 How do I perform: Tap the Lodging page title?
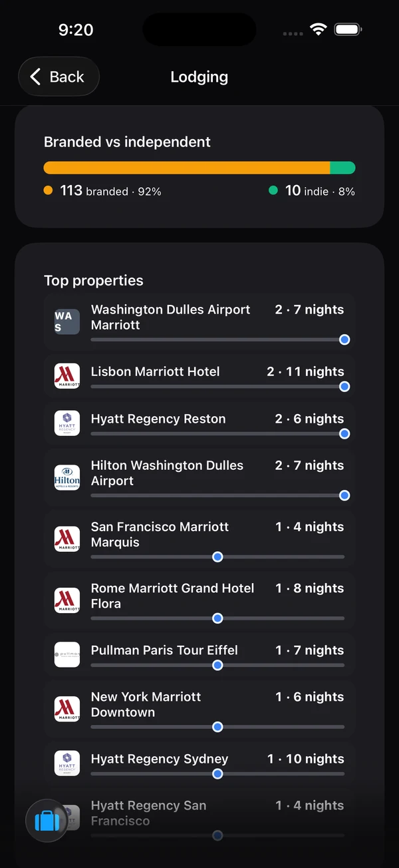(x=199, y=77)
